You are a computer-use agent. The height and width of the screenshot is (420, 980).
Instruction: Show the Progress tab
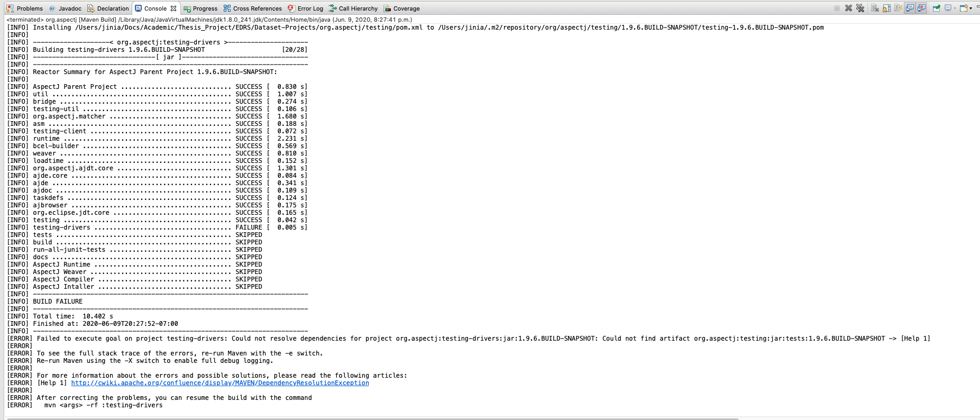click(x=200, y=8)
